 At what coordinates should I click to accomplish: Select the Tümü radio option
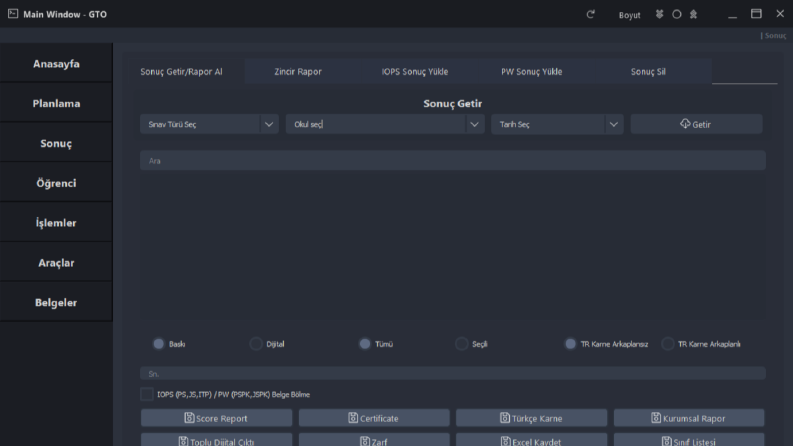[x=365, y=344]
